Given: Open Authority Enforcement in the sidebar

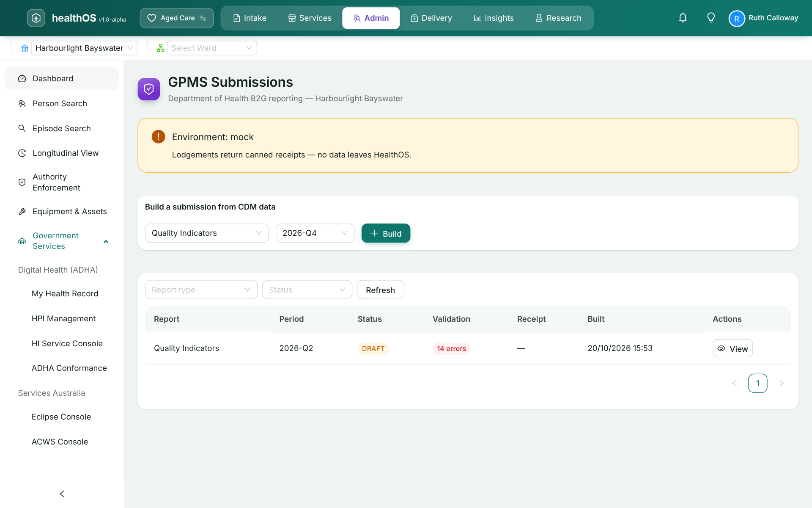Looking at the screenshot, I should [62, 182].
